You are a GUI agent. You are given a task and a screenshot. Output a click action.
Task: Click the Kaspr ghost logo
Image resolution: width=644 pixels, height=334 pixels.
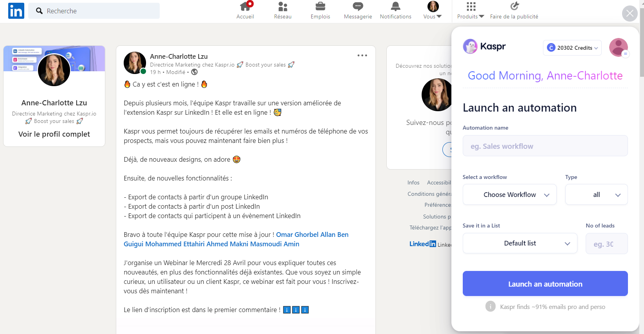click(470, 46)
